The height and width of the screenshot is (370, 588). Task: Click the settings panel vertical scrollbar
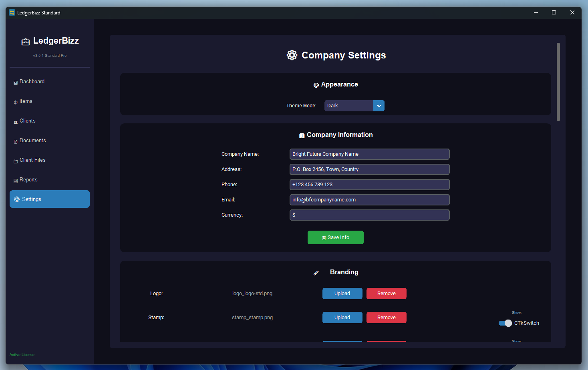pos(558,82)
